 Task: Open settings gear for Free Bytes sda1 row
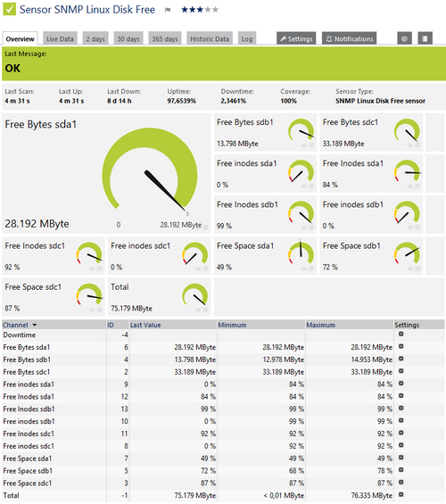(401, 346)
